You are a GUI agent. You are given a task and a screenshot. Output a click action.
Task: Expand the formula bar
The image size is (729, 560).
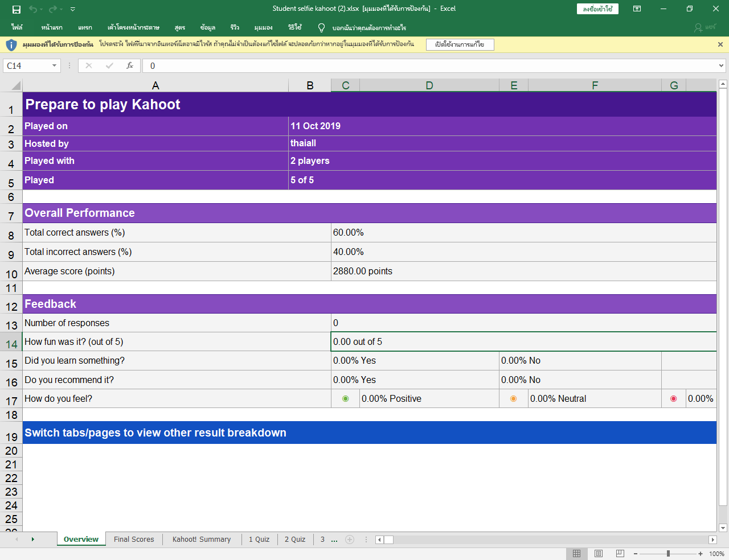coord(721,65)
